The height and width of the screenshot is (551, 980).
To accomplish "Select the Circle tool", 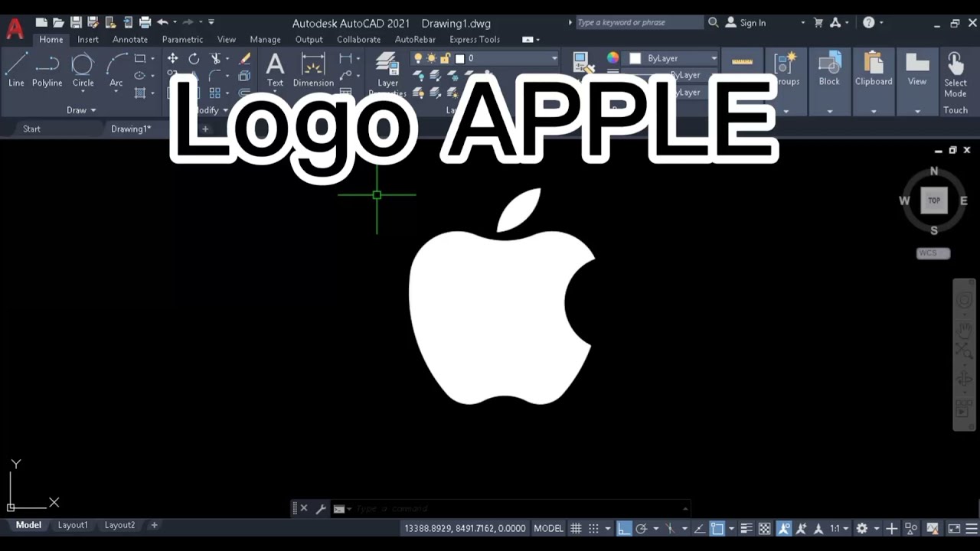I will (x=83, y=70).
